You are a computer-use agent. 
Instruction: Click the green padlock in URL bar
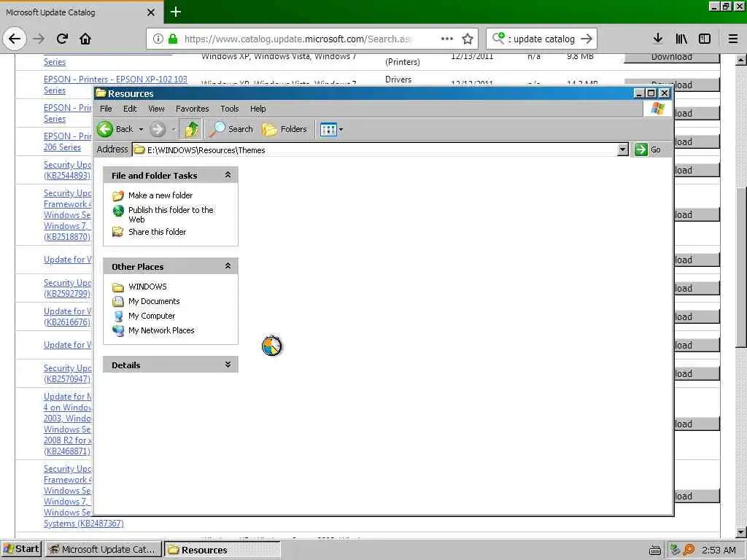173,39
